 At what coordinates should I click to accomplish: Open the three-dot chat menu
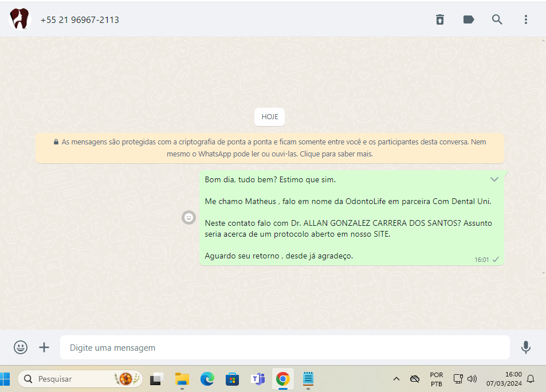(526, 19)
